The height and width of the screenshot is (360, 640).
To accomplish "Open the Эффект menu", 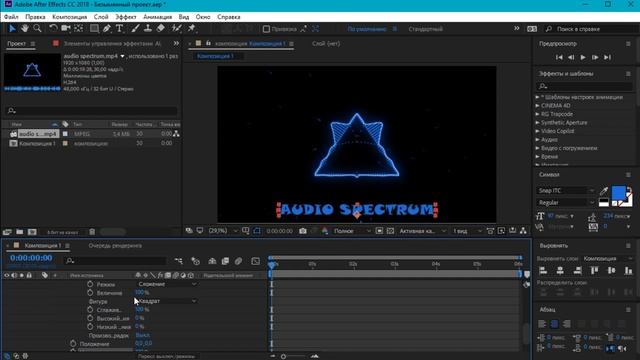I will pyautogui.click(x=126, y=17).
